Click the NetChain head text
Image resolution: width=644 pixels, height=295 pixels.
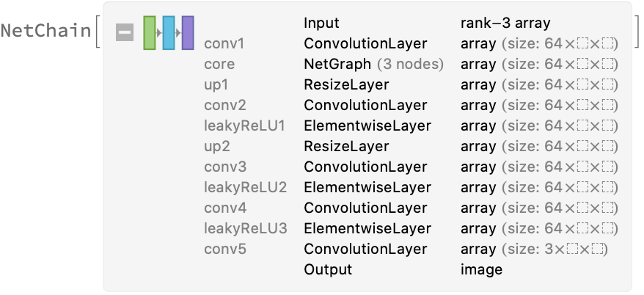click(x=45, y=32)
